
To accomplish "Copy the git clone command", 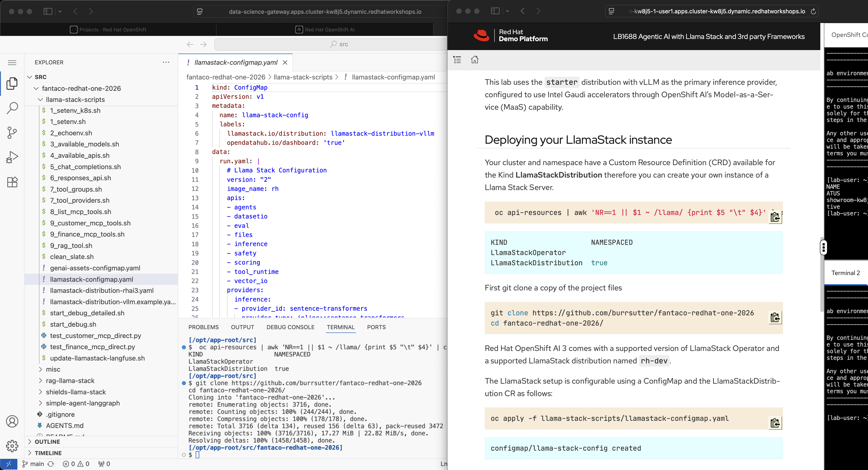I will (x=775, y=318).
